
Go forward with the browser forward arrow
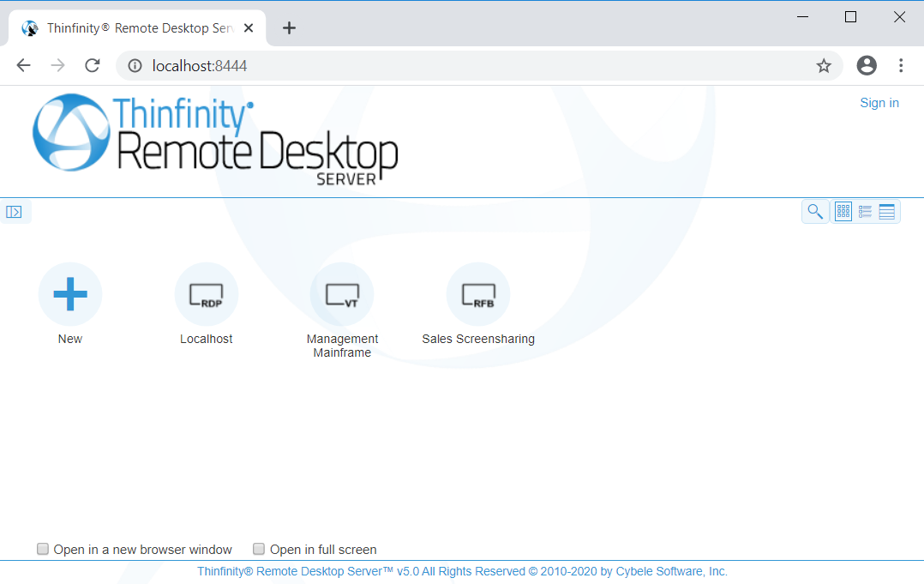57,65
